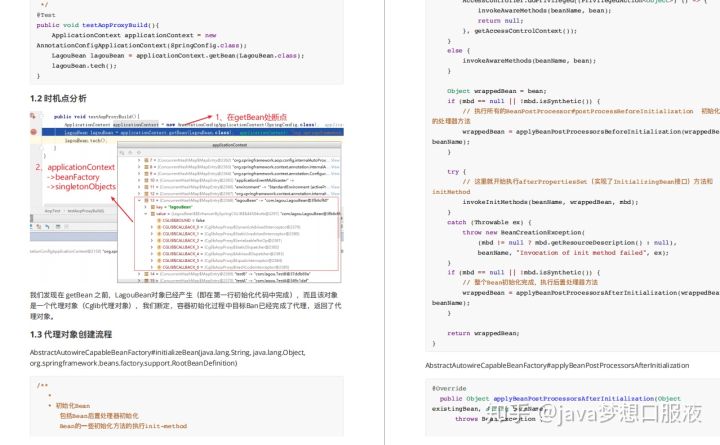The image size is (720, 445).
Task: Click the 'try {' code line
Action: click(x=456, y=171)
